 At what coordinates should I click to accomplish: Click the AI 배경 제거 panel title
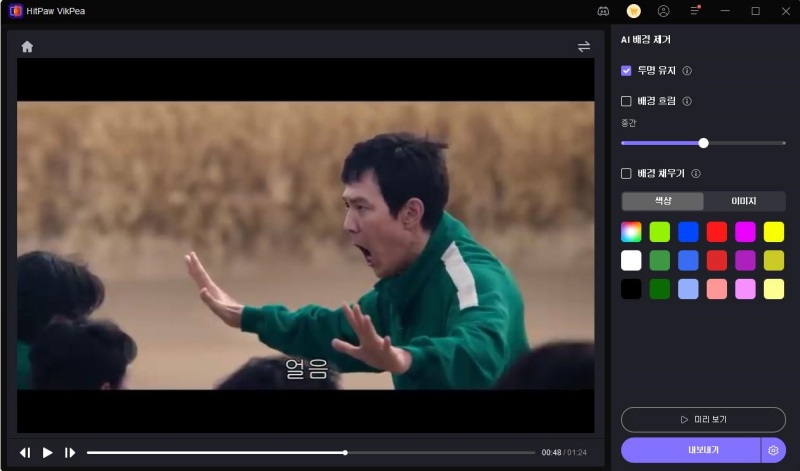click(x=645, y=40)
